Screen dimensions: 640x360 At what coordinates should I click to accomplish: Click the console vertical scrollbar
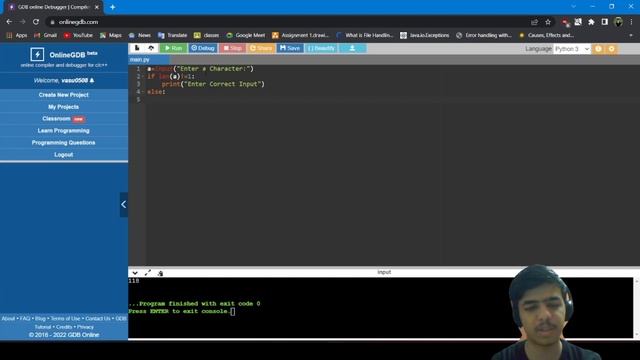636,308
